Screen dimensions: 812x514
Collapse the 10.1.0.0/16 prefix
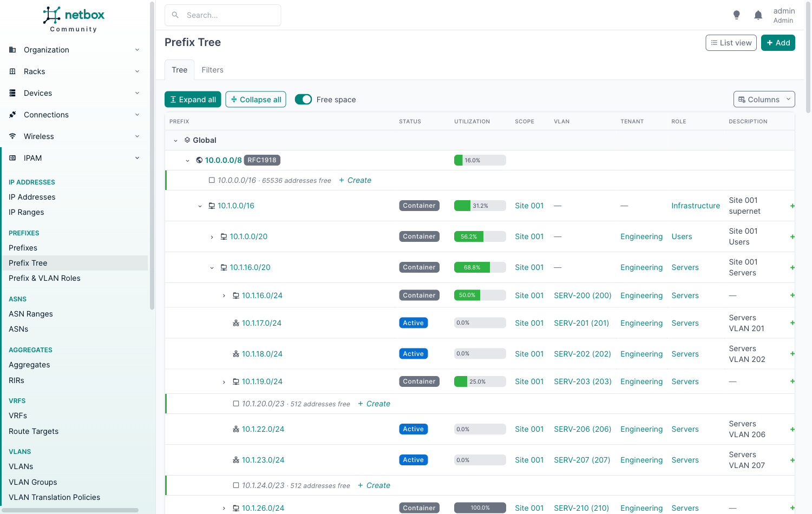(x=200, y=206)
